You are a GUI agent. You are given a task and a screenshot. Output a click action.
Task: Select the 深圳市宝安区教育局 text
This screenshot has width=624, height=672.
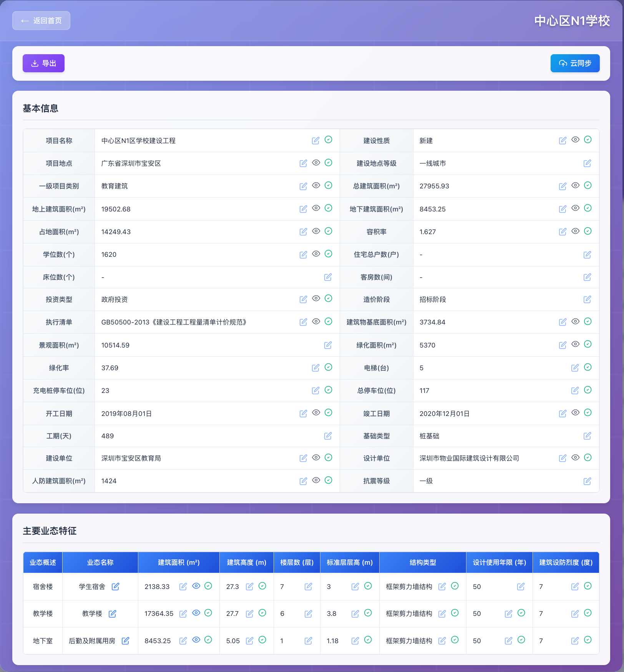click(131, 458)
